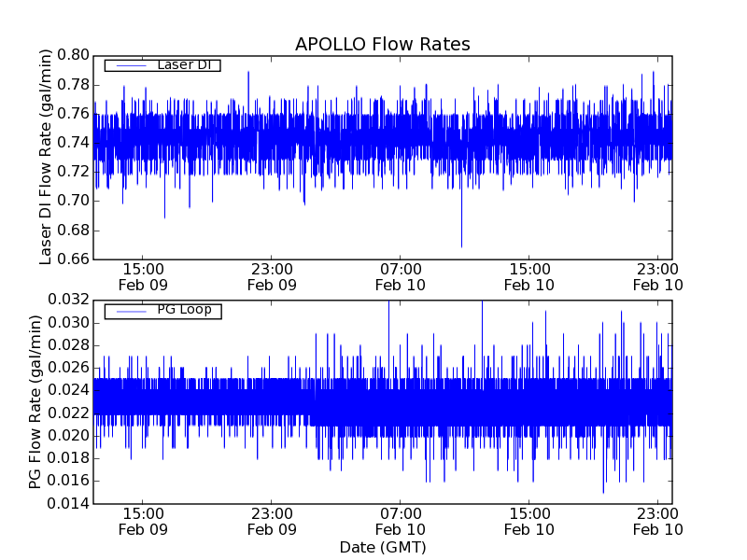Click "15:00 Feb 10" under the PG Loop plot
This screenshot has height=560, width=747.
tap(529, 522)
